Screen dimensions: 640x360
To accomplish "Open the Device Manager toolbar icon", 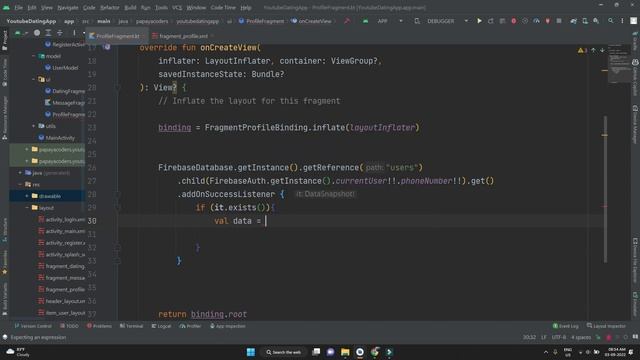I will [x=585, y=21].
